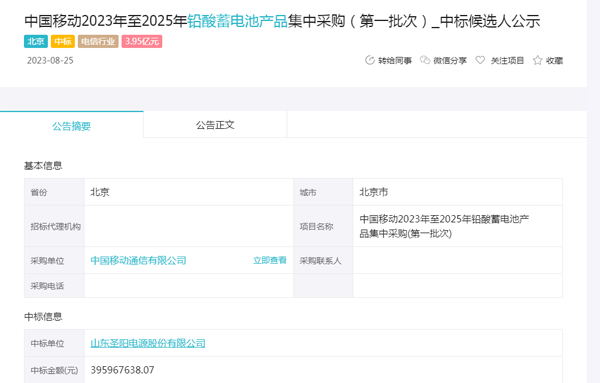The height and width of the screenshot is (383, 600).
Task: Click the 中标信息 section heading
Action: pos(43,317)
